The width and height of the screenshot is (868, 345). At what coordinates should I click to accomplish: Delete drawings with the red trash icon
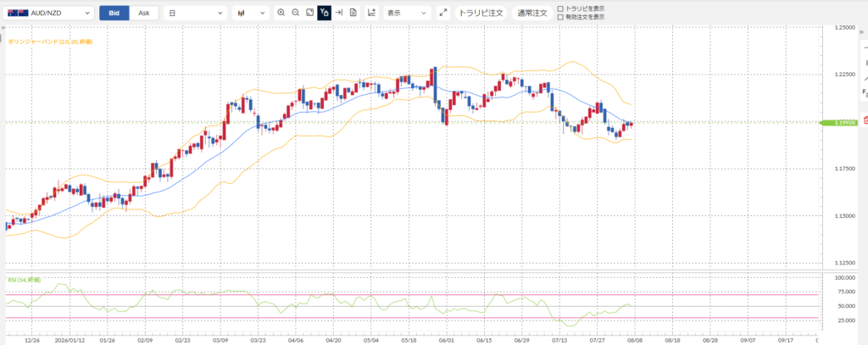tap(865, 120)
